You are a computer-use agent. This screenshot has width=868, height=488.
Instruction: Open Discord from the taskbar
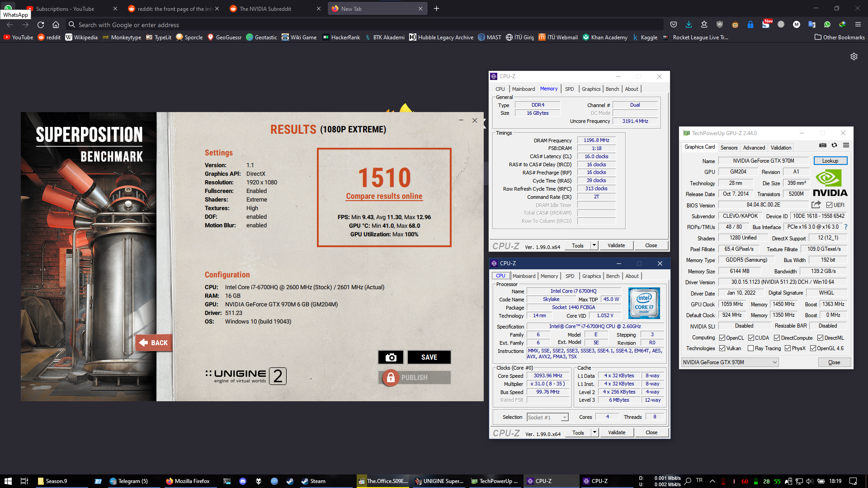coord(243,481)
